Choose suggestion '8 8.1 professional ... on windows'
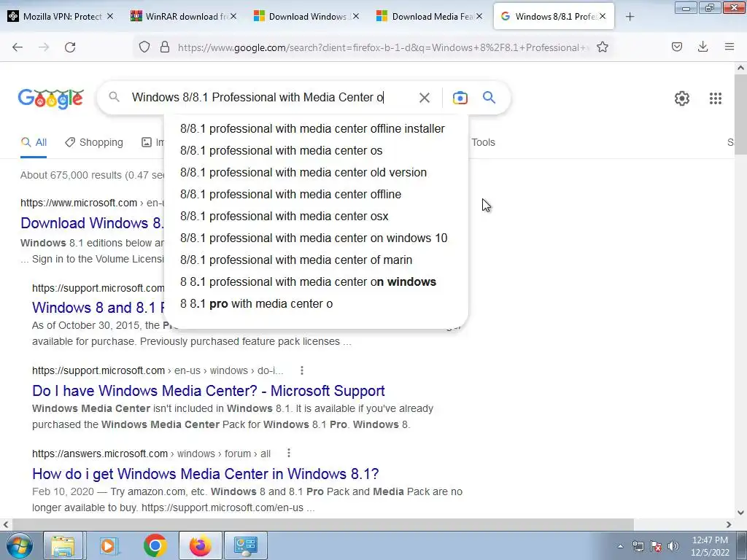 click(x=316, y=282)
